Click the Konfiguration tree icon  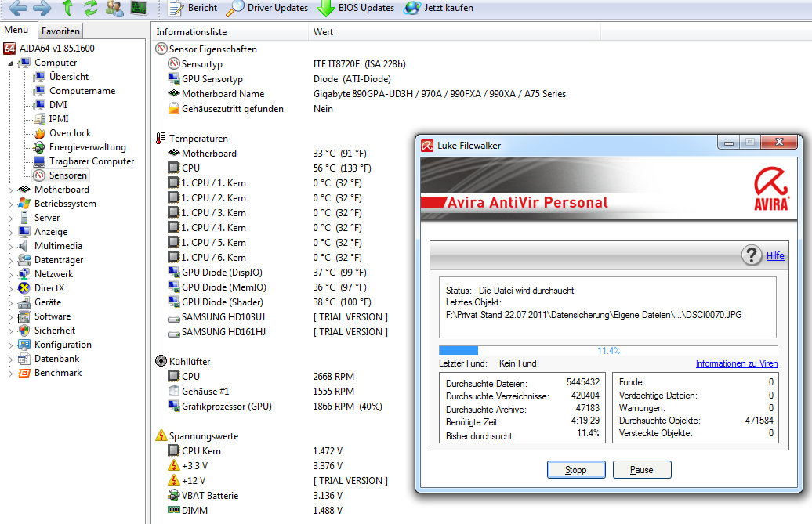[24, 345]
